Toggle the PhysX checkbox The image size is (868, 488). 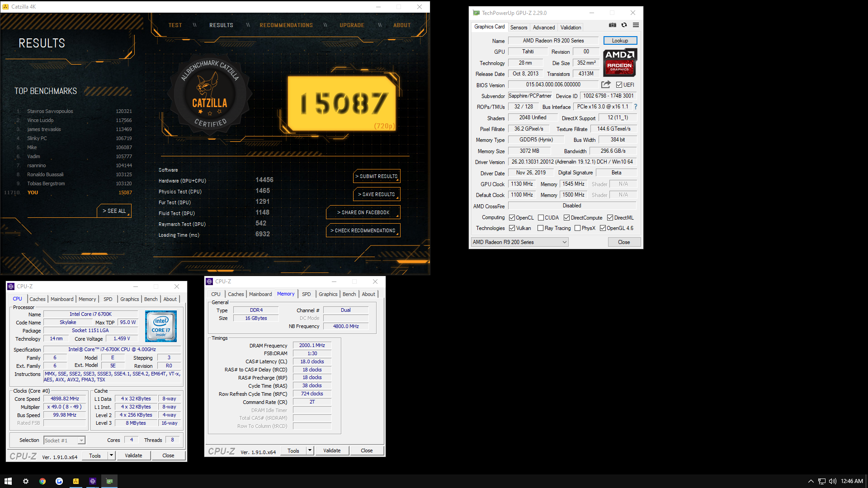pyautogui.click(x=577, y=228)
